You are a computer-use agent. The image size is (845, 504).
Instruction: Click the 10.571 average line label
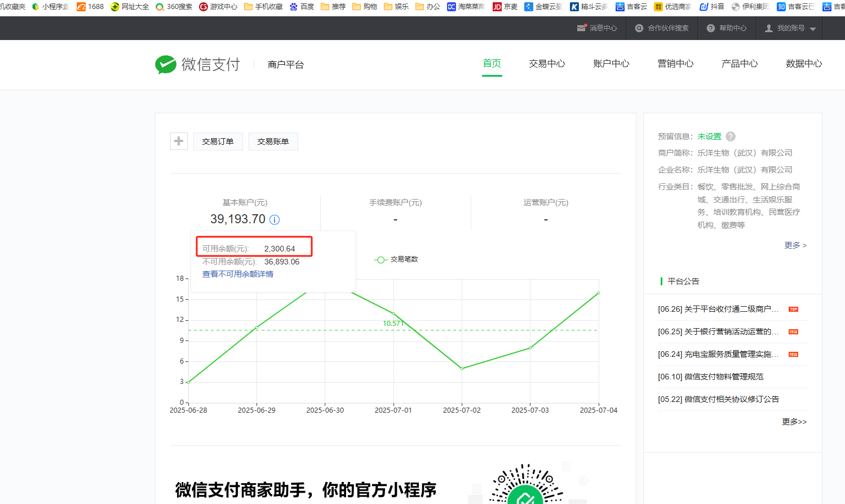point(393,323)
